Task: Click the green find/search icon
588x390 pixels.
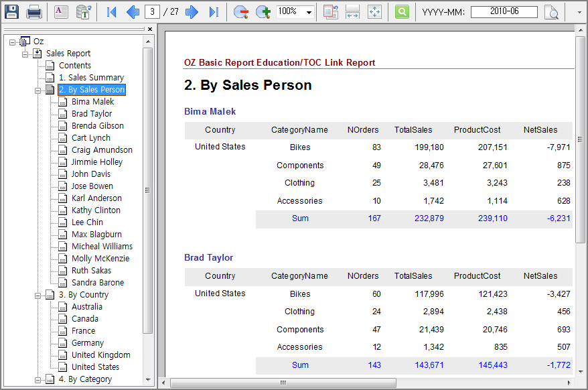Action: [402, 11]
